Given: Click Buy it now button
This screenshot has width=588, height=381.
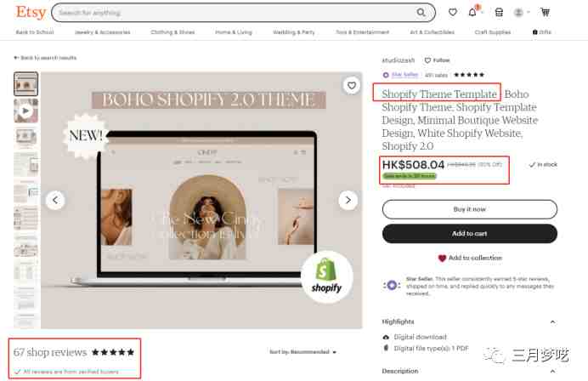Looking at the screenshot, I should pyautogui.click(x=470, y=209).
